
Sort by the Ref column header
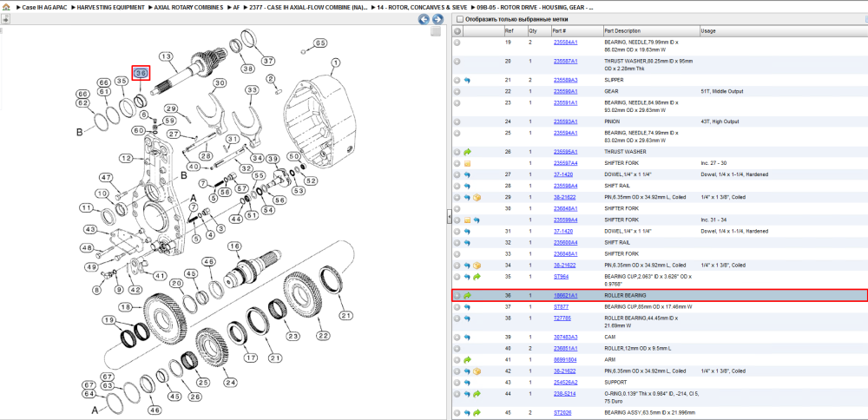[515, 31]
